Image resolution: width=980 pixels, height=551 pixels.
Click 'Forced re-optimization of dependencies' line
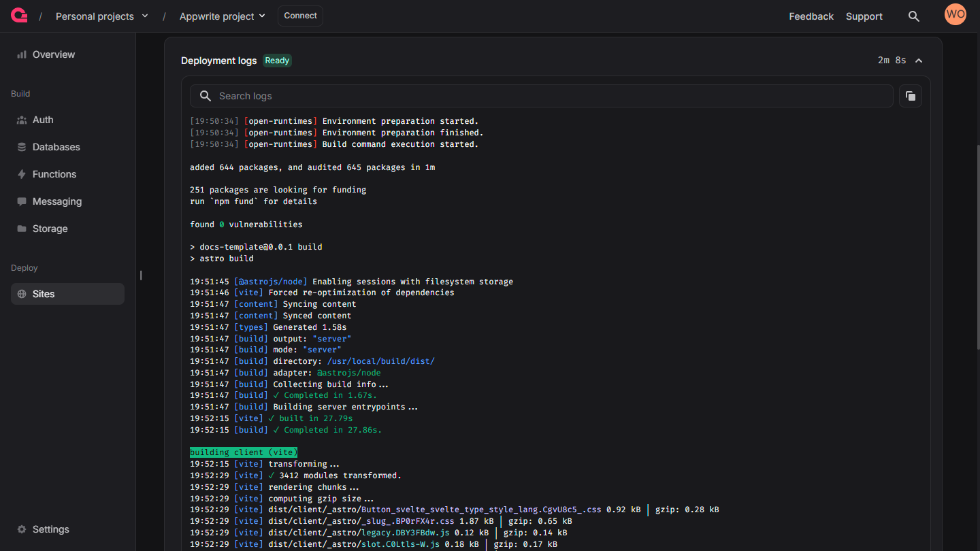(x=322, y=293)
